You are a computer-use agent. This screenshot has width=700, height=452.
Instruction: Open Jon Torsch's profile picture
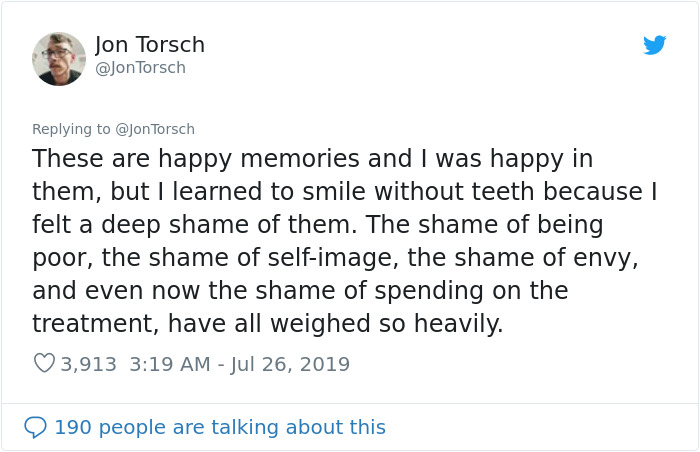point(59,59)
